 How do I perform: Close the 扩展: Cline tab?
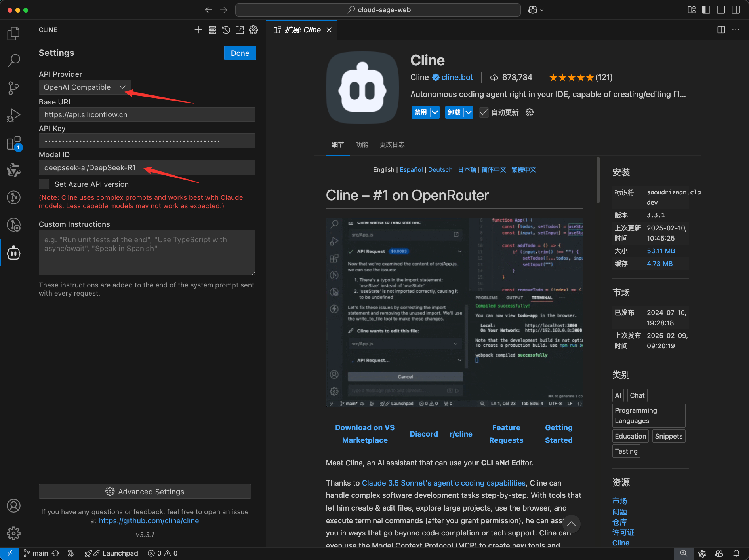(329, 30)
